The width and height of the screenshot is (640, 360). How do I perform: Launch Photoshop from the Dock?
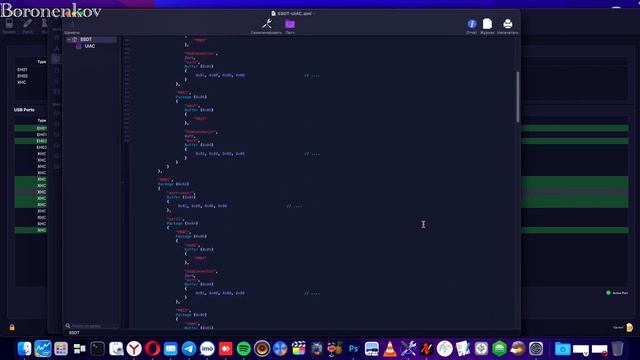[x=353, y=349]
